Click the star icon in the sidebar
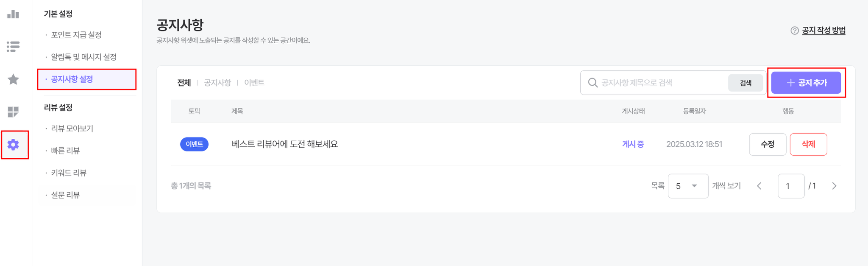This screenshot has height=266, width=868. [x=13, y=79]
